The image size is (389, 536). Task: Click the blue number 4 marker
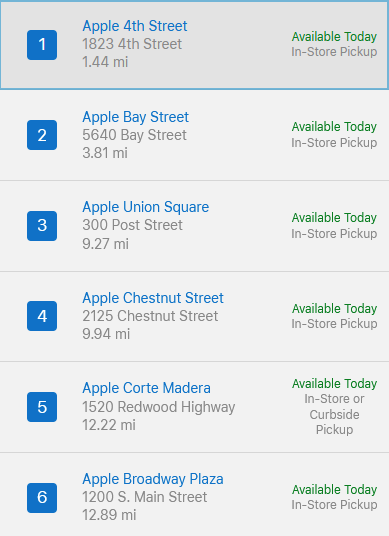[42, 316]
